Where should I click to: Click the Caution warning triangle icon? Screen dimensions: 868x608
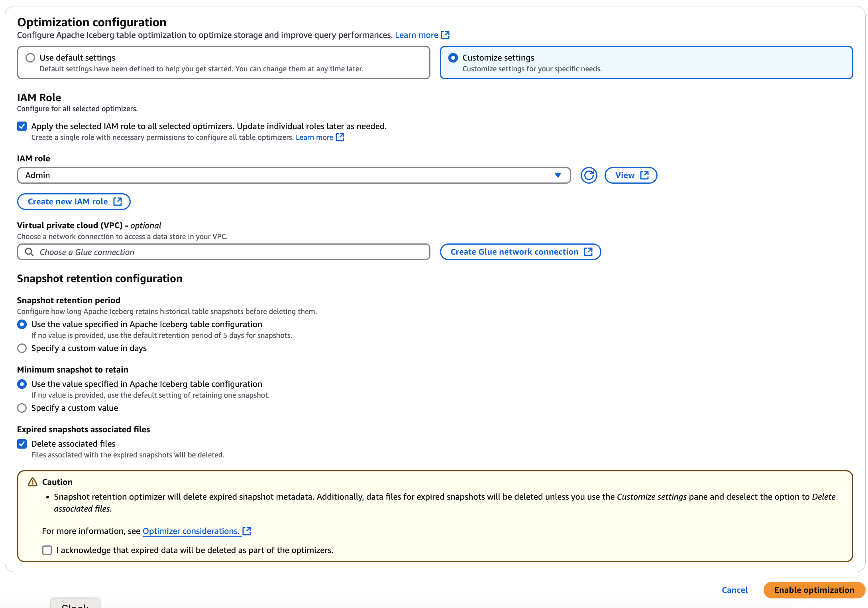pos(33,482)
